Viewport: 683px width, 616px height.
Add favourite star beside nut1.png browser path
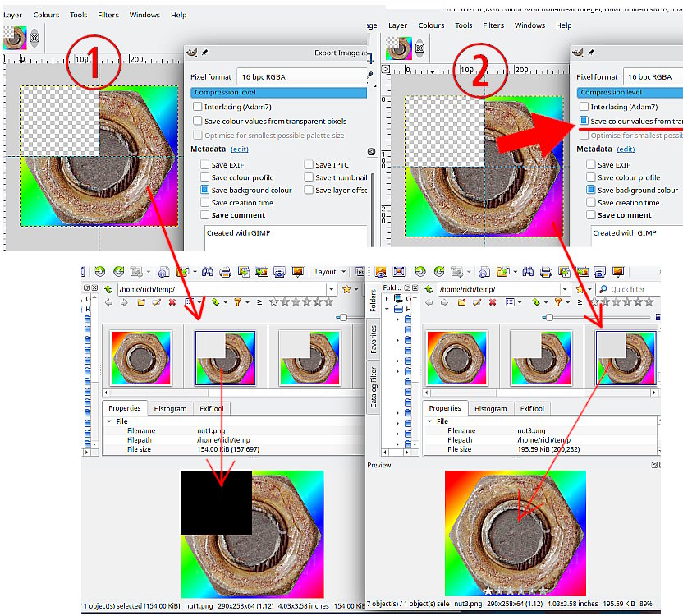tap(346, 289)
